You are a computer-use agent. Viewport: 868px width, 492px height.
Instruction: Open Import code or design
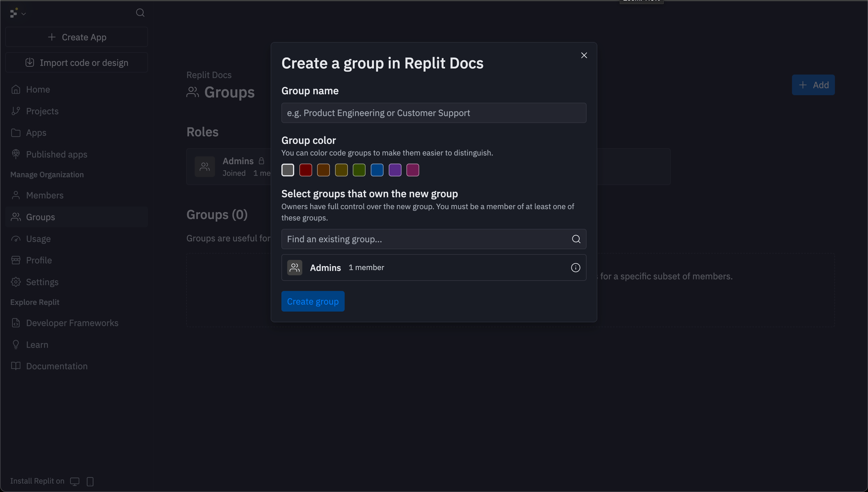coord(77,62)
